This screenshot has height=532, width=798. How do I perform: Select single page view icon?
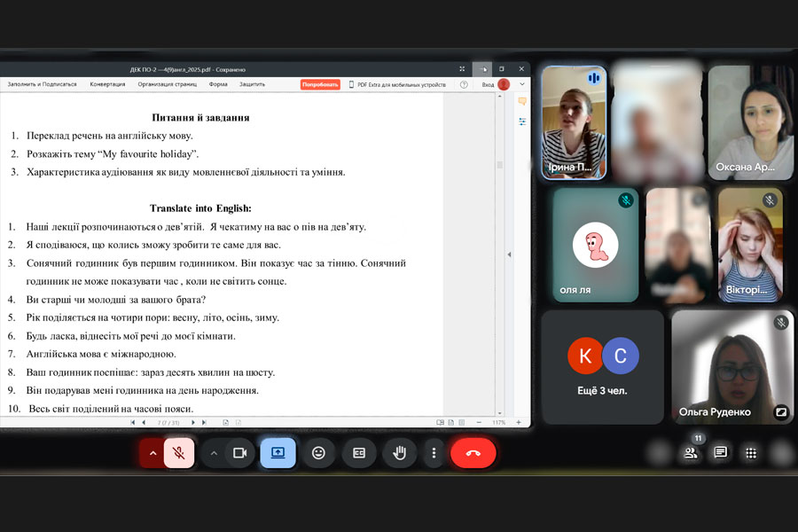coord(451,423)
